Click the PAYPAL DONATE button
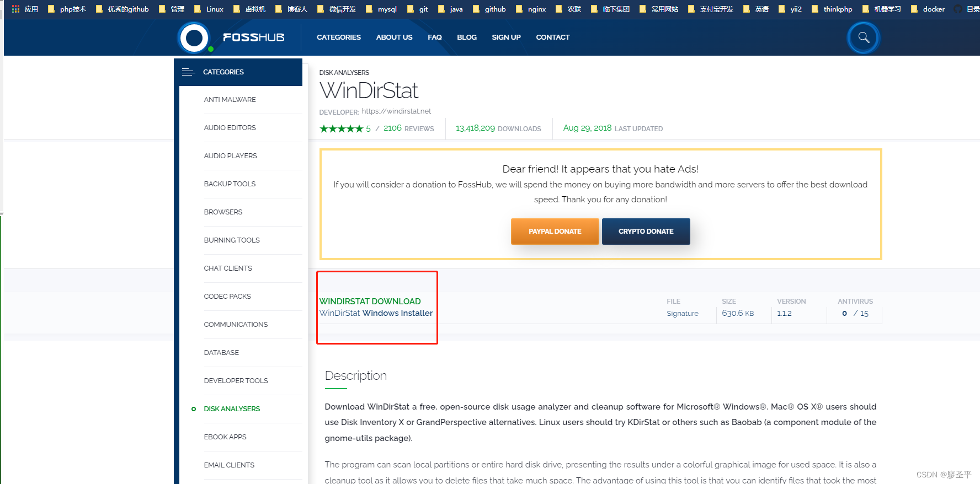This screenshot has width=980, height=484. [555, 232]
